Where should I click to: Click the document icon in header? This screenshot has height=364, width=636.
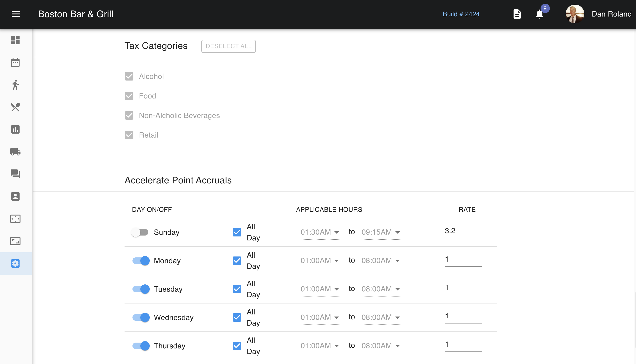(517, 14)
